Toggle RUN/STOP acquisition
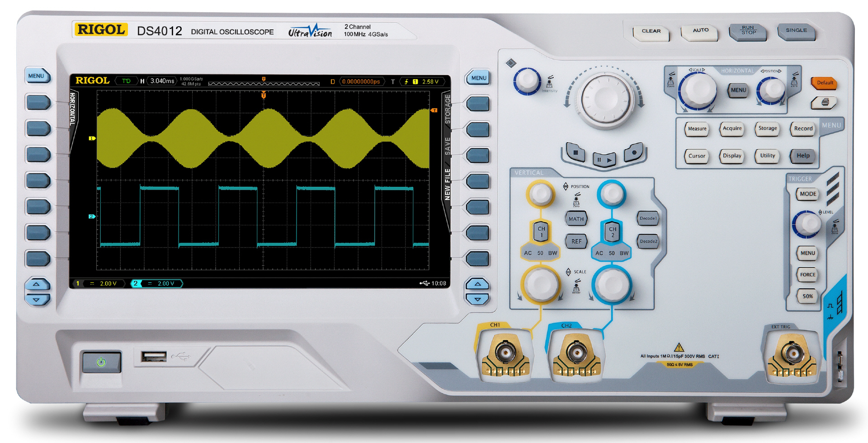This screenshot has width=868, height=443. coord(748,32)
